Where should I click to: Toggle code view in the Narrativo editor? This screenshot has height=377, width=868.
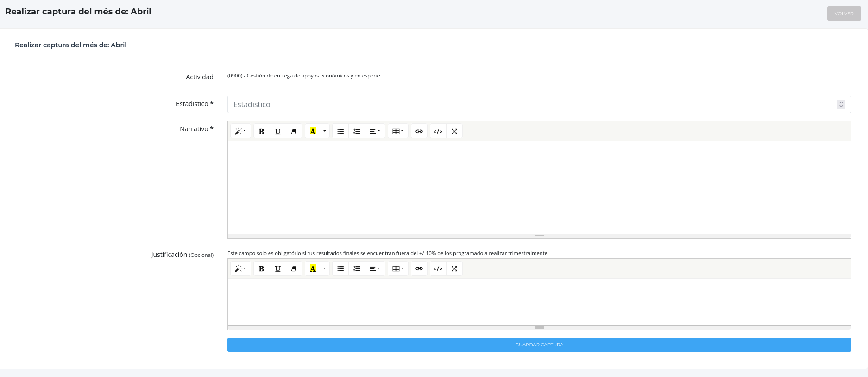[438, 131]
